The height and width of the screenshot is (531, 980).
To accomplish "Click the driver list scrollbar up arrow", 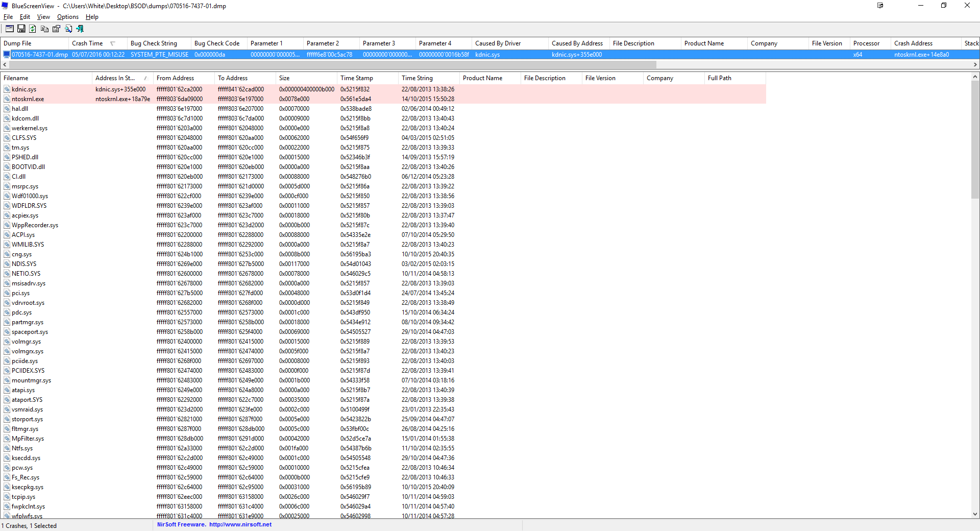I will tap(975, 77).
